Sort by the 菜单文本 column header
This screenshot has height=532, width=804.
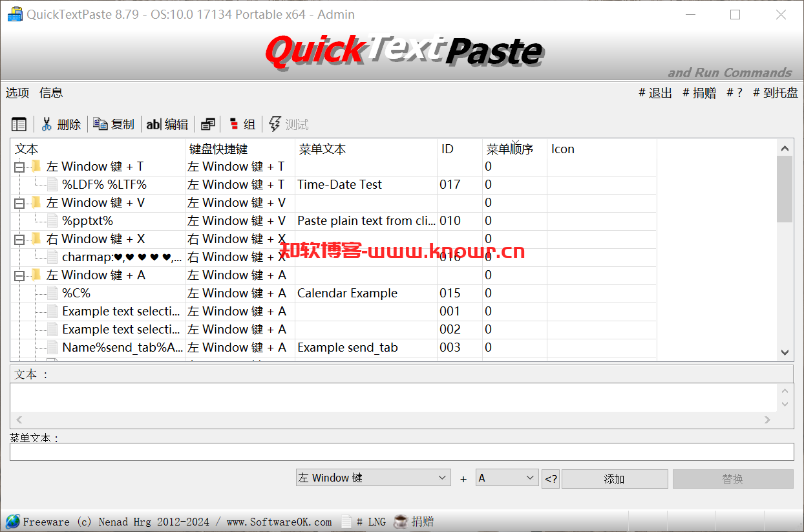[366, 149]
